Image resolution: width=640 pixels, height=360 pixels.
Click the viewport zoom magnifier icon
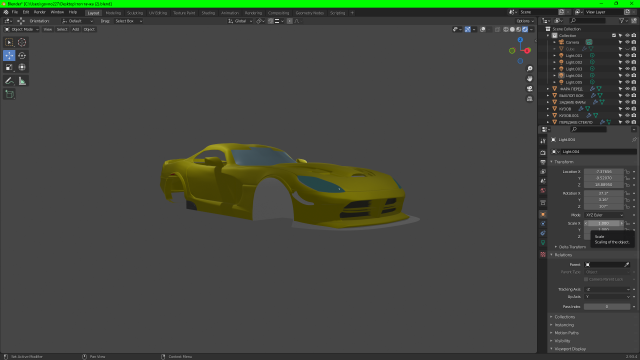tap(529, 69)
